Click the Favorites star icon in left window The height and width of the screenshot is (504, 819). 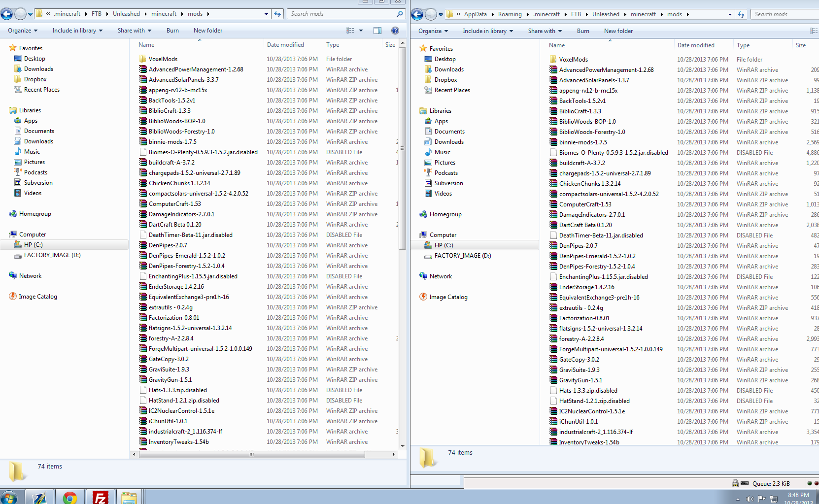(13, 48)
